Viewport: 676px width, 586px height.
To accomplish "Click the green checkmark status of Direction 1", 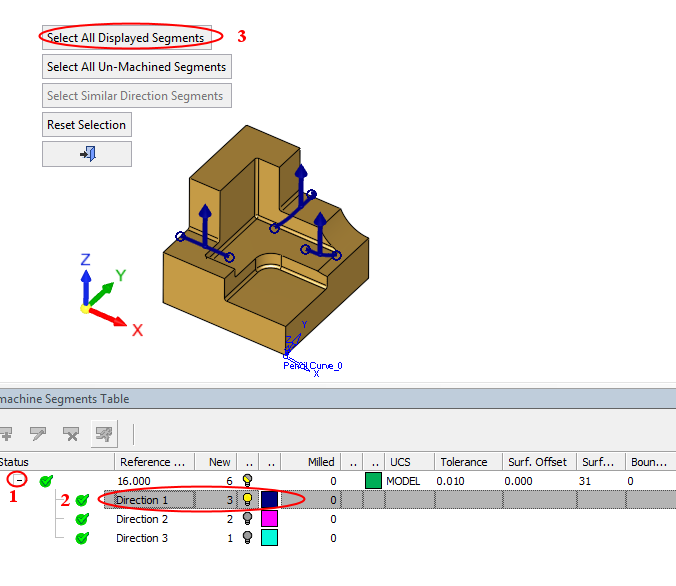I will (x=83, y=500).
